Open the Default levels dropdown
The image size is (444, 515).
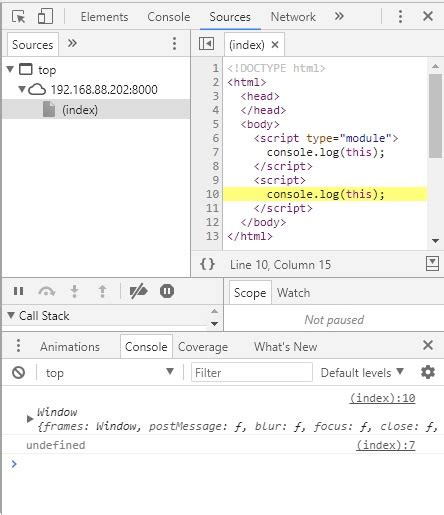tap(362, 372)
